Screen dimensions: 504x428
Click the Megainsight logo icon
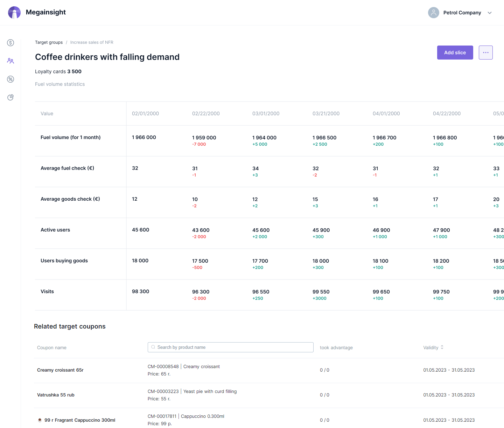tap(14, 13)
